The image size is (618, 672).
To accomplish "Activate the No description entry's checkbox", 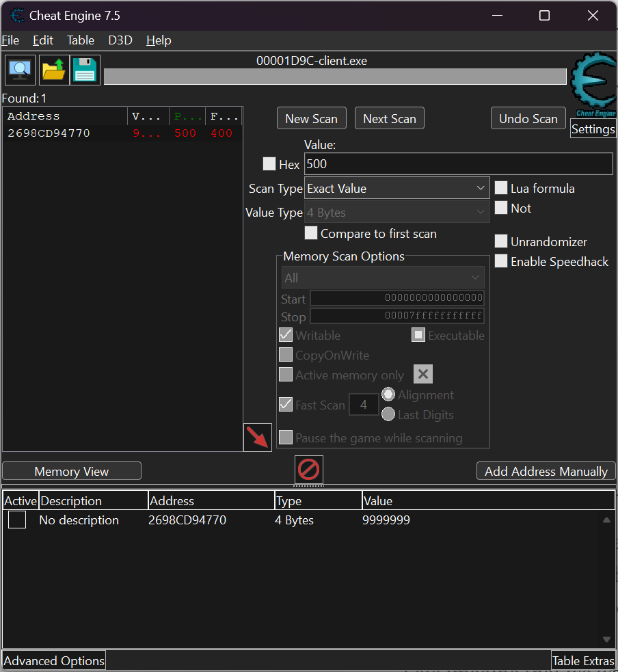I will point(17,520).
